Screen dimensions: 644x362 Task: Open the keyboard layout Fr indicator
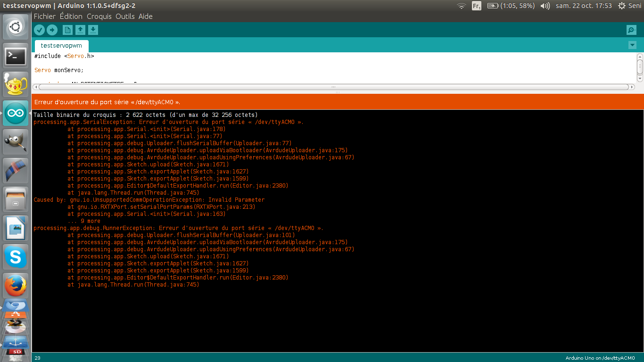click(476, 6)
